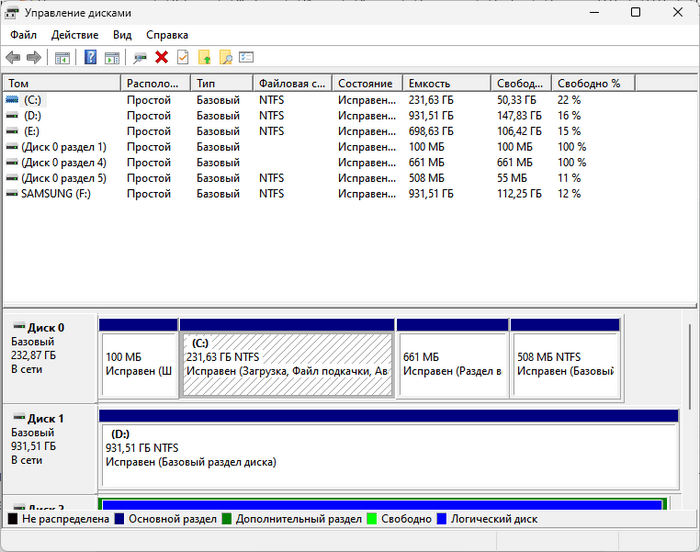Open the Действие menu
Image resolution: width=700 pixels, height=552 pixels.
tap(75, 35)
